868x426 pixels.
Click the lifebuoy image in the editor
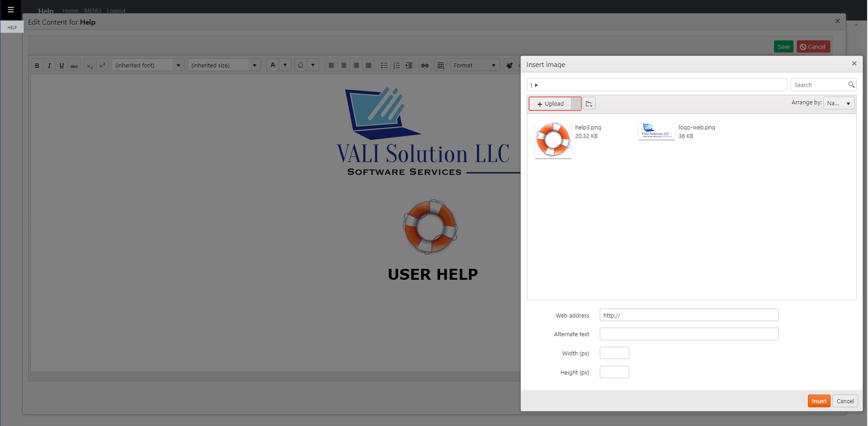tap(430, 226)
